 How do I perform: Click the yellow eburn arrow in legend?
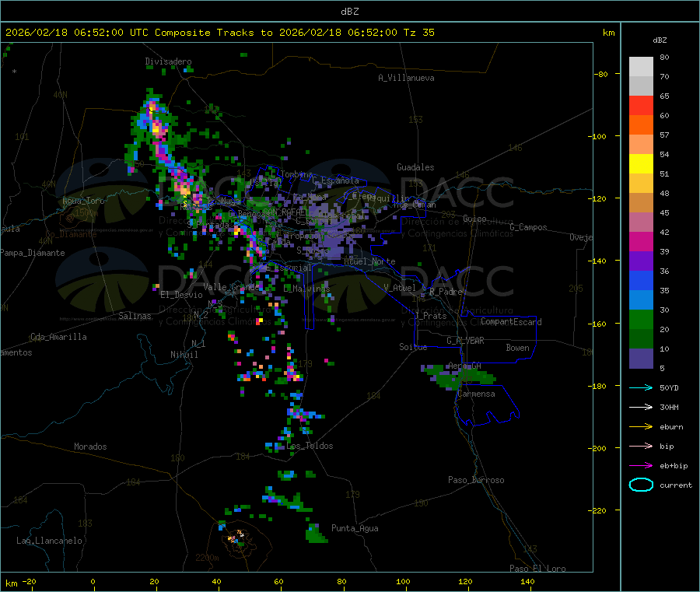[641, 427]
